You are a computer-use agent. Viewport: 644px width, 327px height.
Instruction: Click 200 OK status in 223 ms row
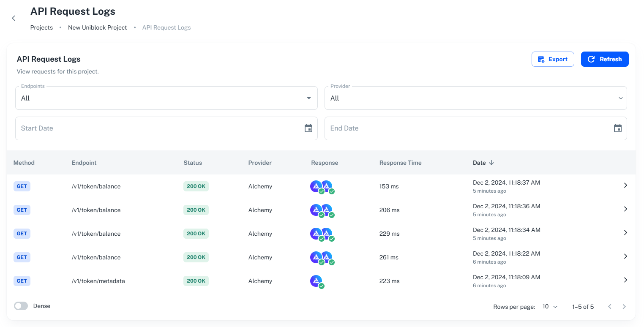[196, 281]
